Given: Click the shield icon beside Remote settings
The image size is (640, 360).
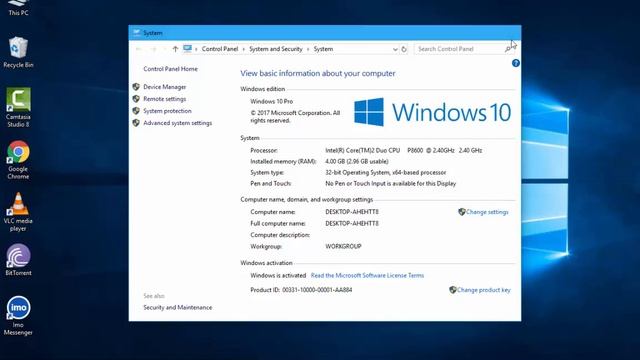Looking at the screenshot, I should point(136,99).
